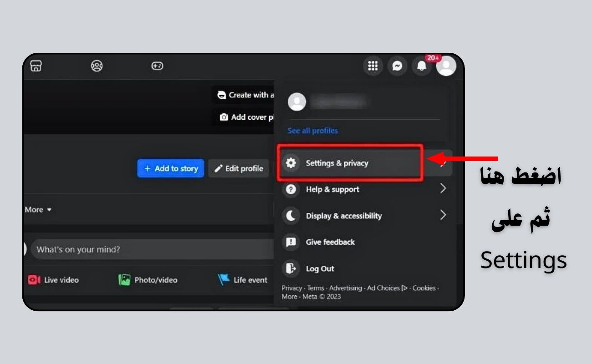Click the question mark Help icon

click(291, 189)
